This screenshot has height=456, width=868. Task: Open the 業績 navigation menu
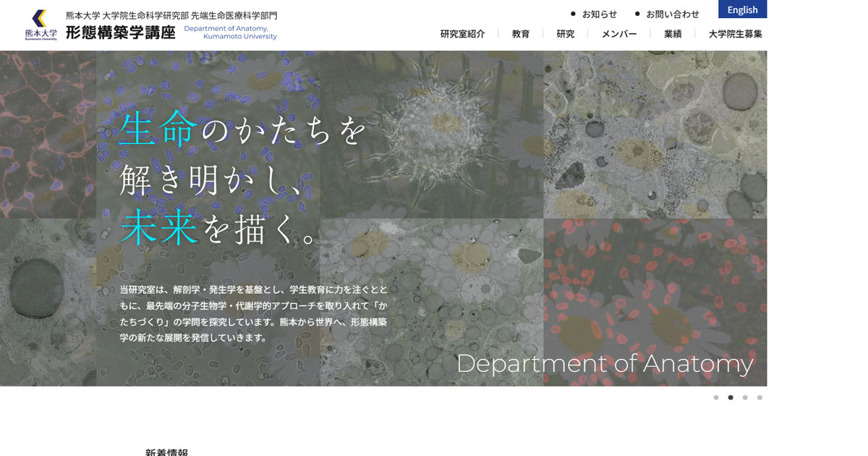tap(672, 33)
